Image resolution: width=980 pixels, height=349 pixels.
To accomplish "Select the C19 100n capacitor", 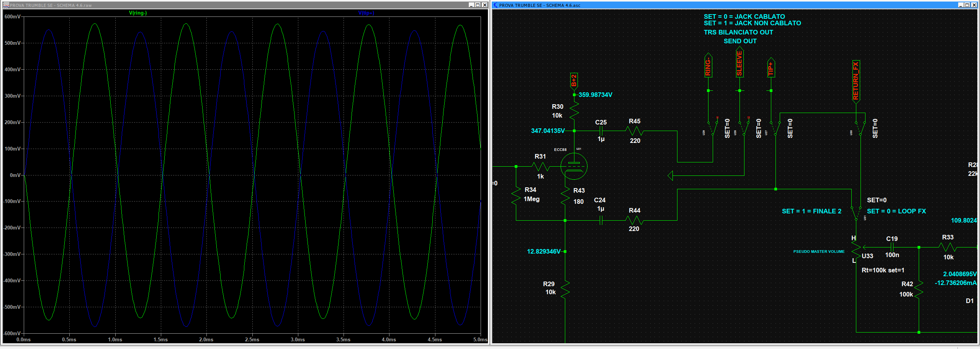I will pyautogui.click(x=892, y=247).
